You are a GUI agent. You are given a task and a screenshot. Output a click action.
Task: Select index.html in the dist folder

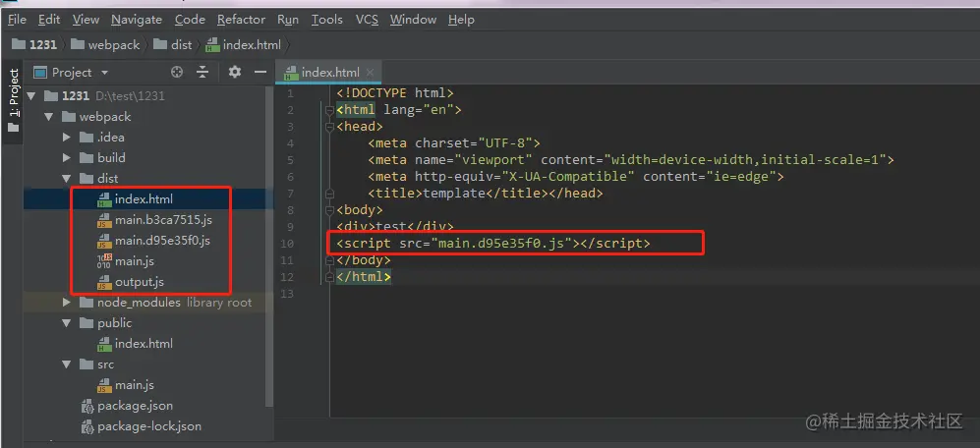click(144, 199)
